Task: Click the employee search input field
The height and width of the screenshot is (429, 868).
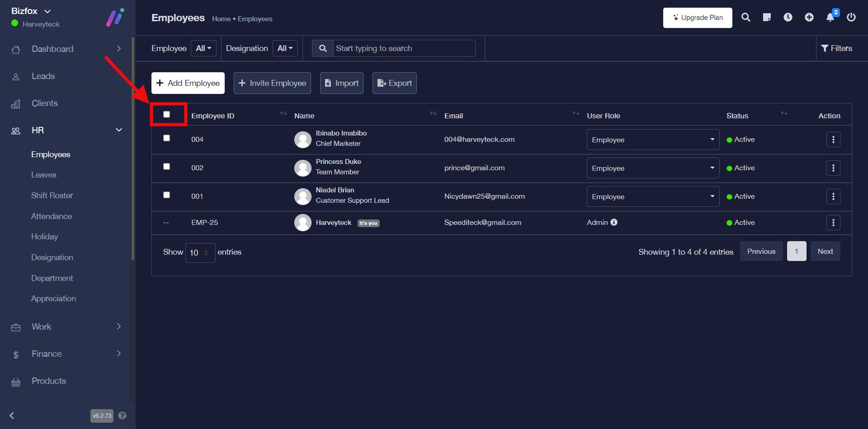Action: coord(403,48)
